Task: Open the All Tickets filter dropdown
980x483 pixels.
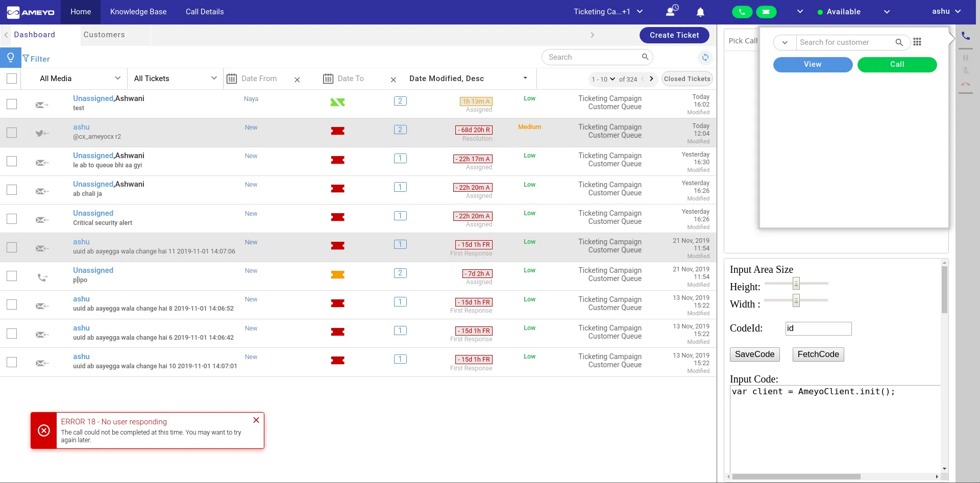Action: coord(175,79)
